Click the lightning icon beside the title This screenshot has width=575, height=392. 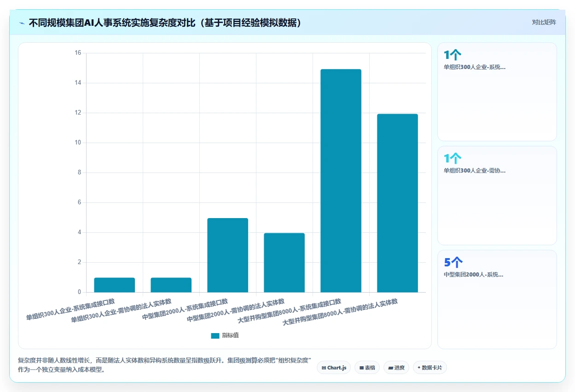pyautogui.click(x=22, y=23)
